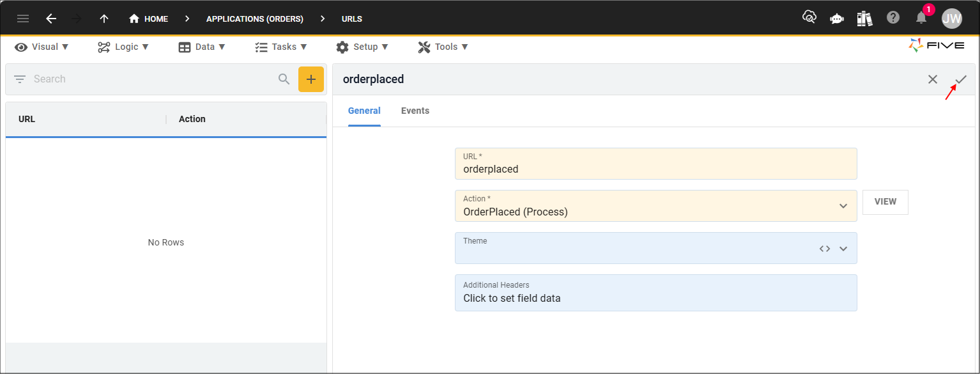The height and width of the screenshot is (374, 980).
Task: Switch to the Events tab
Action: click(415, 111)
